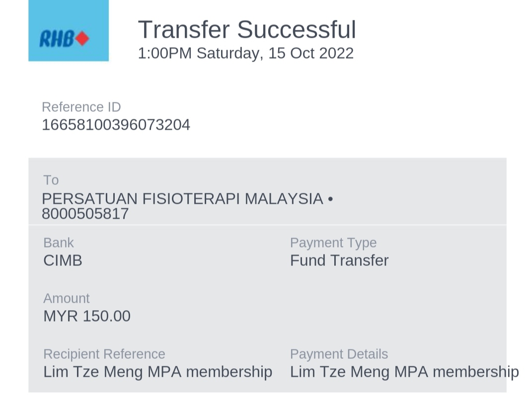Click the red diamond in RHB logo
Screen dimensions: 530x420
(82, 38)
